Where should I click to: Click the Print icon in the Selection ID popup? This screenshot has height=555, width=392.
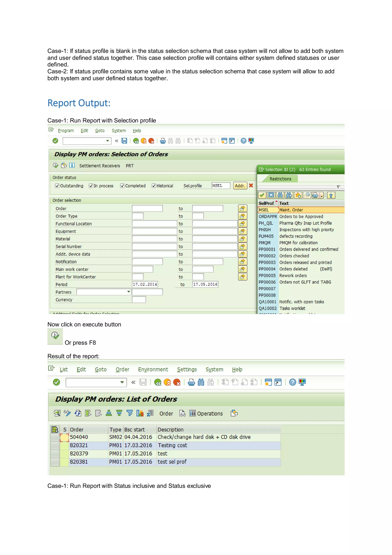315,195
